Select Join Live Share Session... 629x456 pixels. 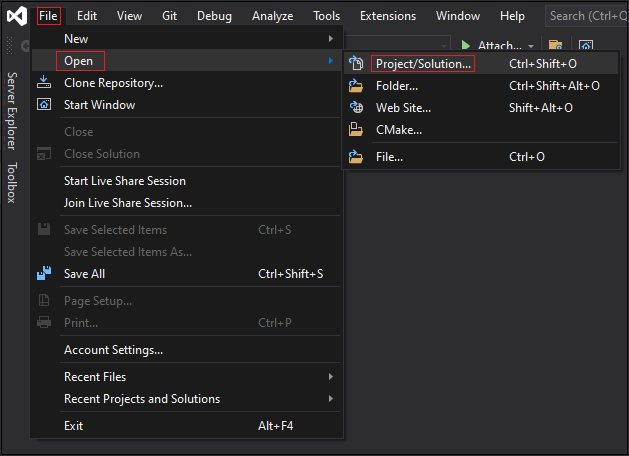(187, 203)
